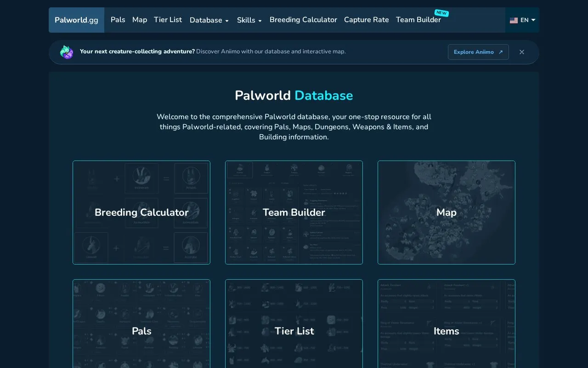Open the Tier List nav item
588x368 pixels.
tap(168, 20)
